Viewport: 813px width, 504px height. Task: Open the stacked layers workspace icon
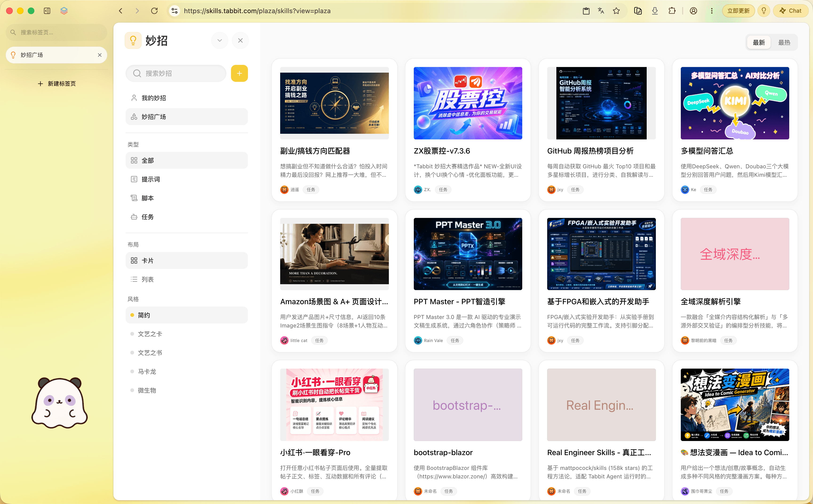click(64, 11)
